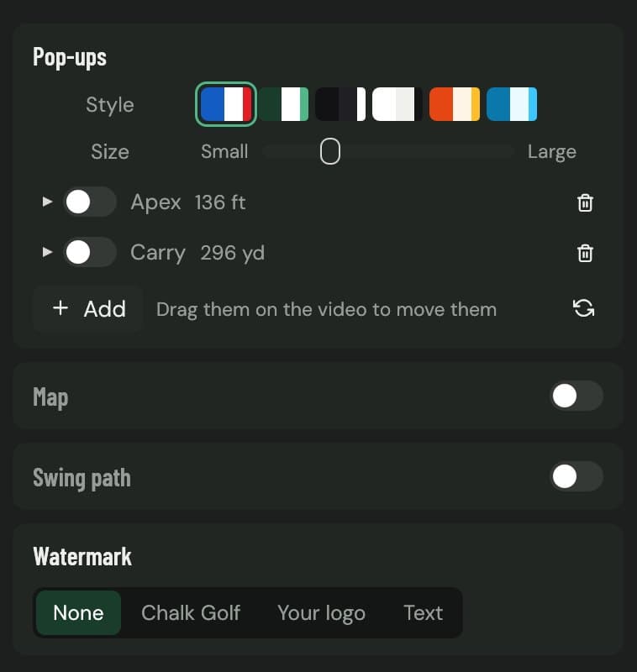Image resolution: width=637 pixels, height=672 pixels.
Task: Click the pop-up Size slider handle
Action: 330,151
